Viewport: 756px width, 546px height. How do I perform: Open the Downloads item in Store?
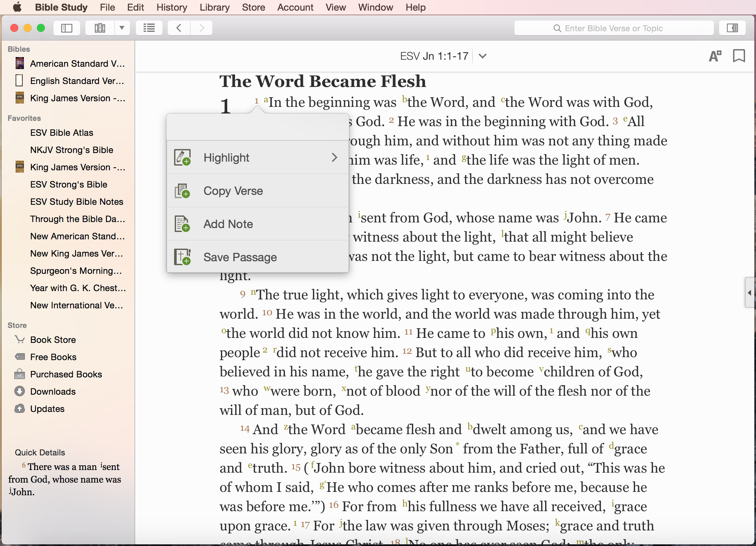(x=53, y=391)
